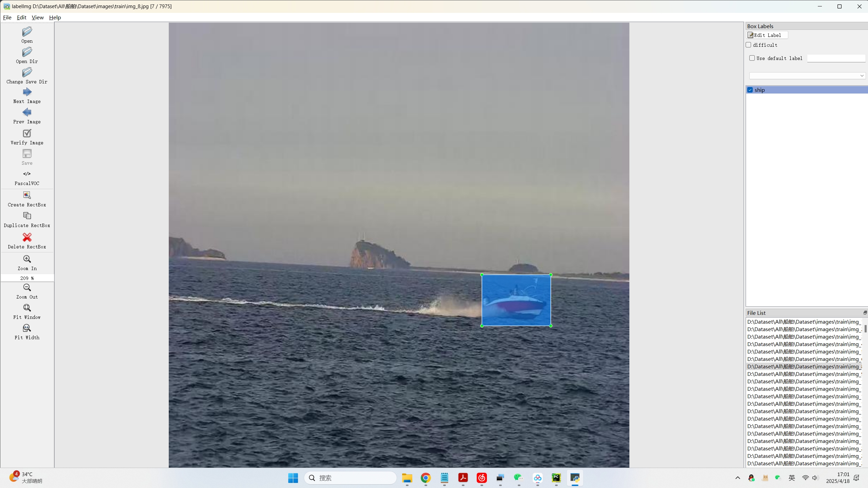This screenshot has width=868, height=488.
Task: Activate the Create RectBox tool
Action: coord(27,195)
